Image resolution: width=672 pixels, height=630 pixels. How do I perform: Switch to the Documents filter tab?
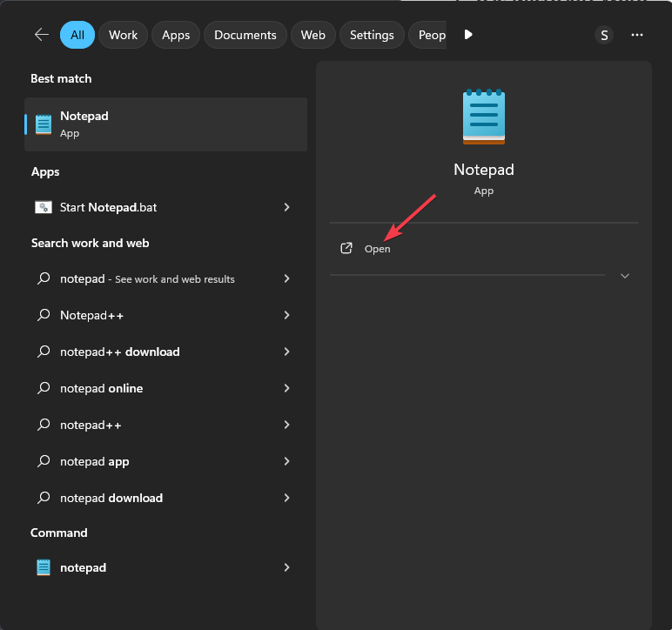(245, 35)
